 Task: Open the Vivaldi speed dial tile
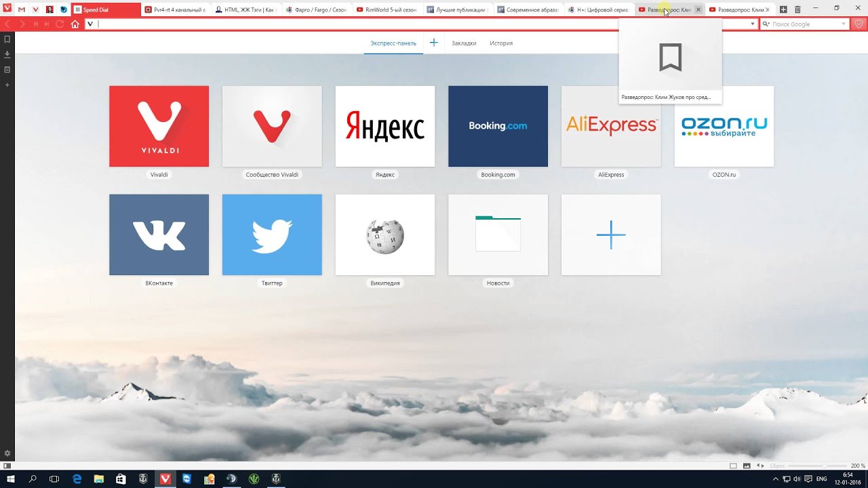[159, 126]
